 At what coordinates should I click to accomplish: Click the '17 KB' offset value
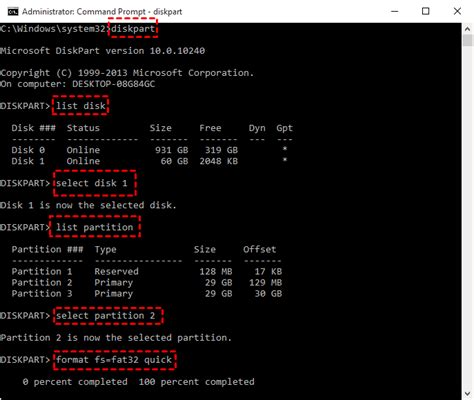[268, 271]
